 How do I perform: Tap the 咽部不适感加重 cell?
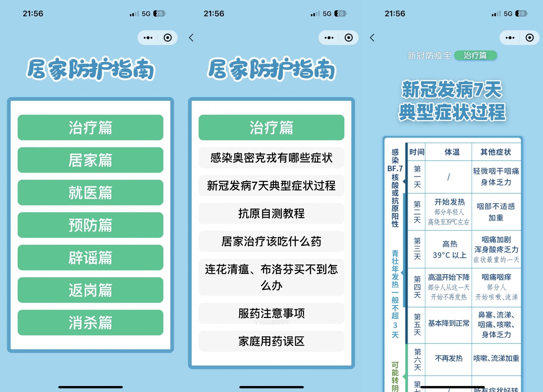[496, 212]
